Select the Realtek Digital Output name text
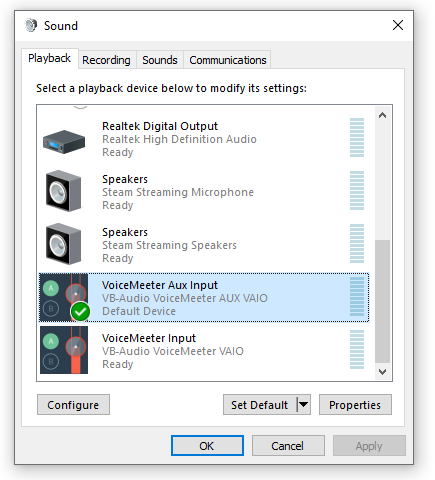Image resolution: width=435 pixels, height=480 pixels. (160, 126)
